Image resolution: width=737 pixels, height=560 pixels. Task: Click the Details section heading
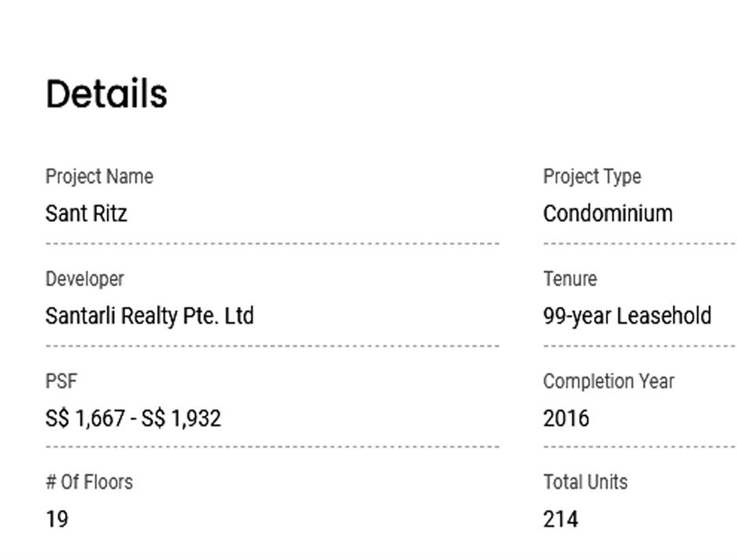(106, 95)
